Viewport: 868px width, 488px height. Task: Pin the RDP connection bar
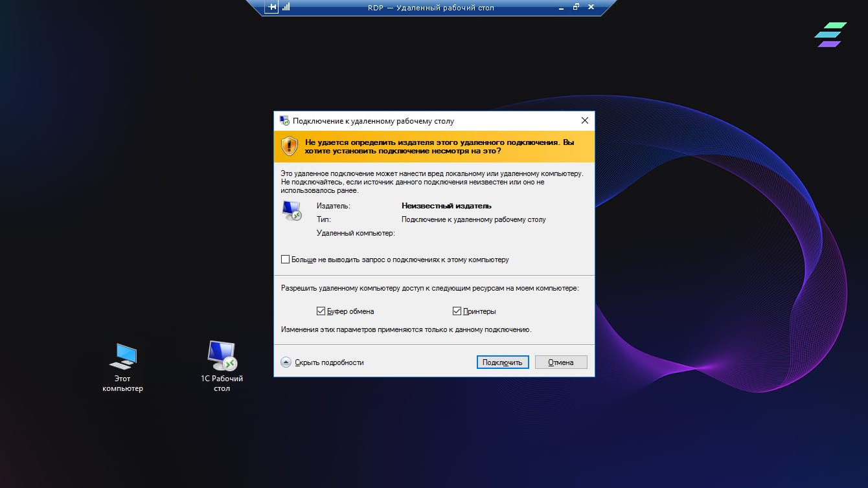tap(272, 8)
